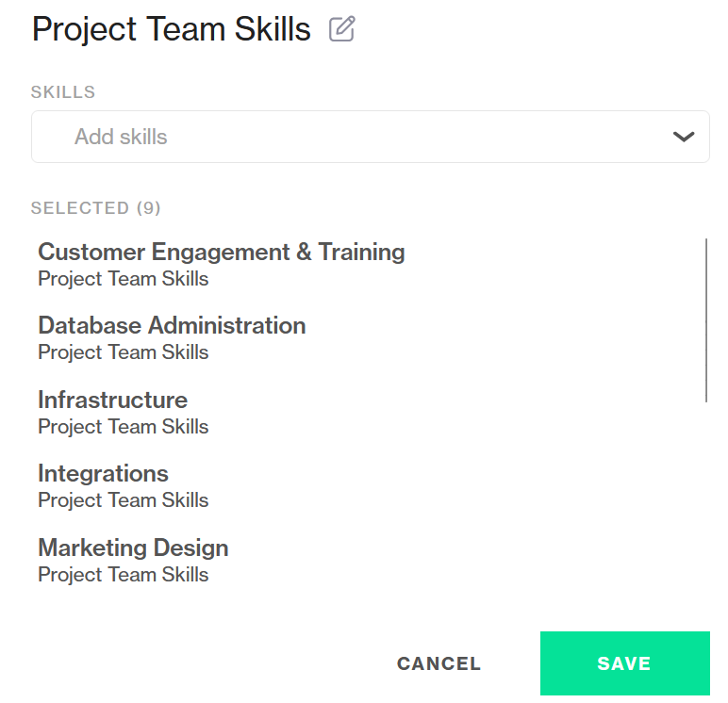This screenshot has width=728, height=703.
Task: Click the edit pencil icon beside title
Action: pyautogui.click(x=342, y=29)
